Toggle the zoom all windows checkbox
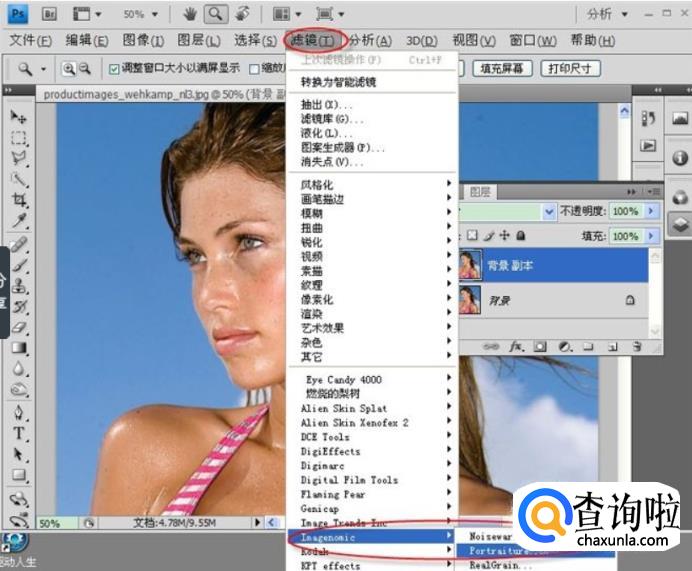 [x=254, y=69]
